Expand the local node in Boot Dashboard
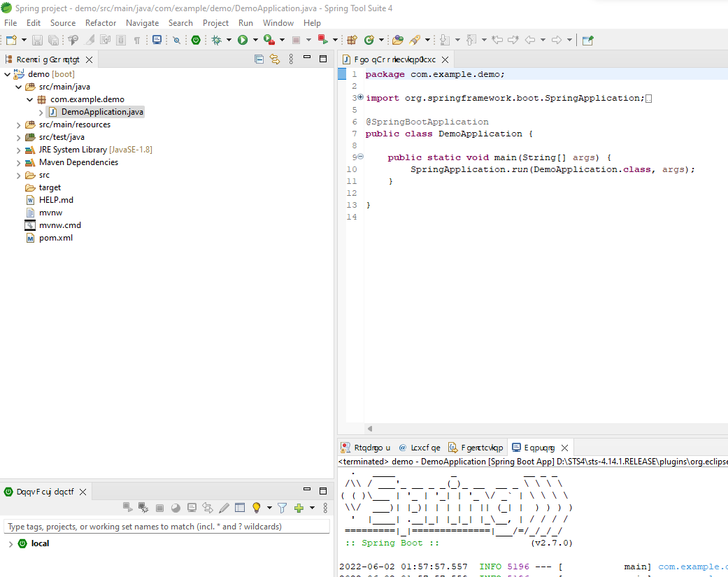Screen dimensions: 728x577 click(x=10, y=543)
